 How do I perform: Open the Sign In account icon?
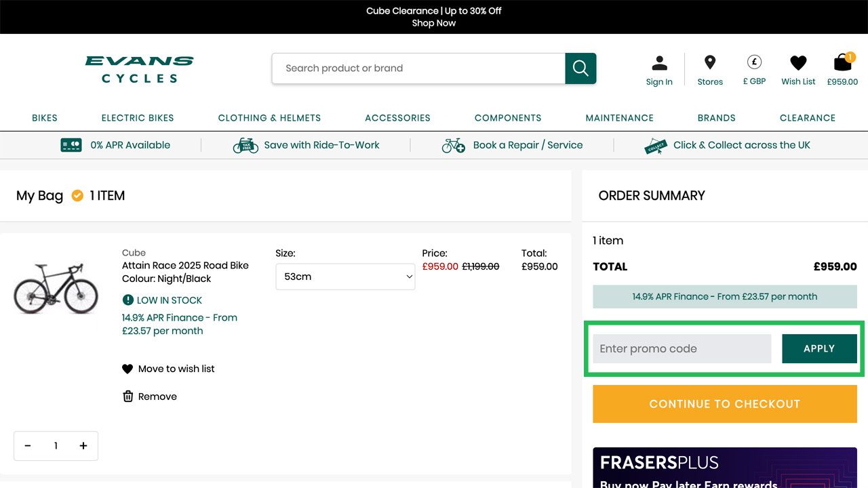tap(659, 63)
